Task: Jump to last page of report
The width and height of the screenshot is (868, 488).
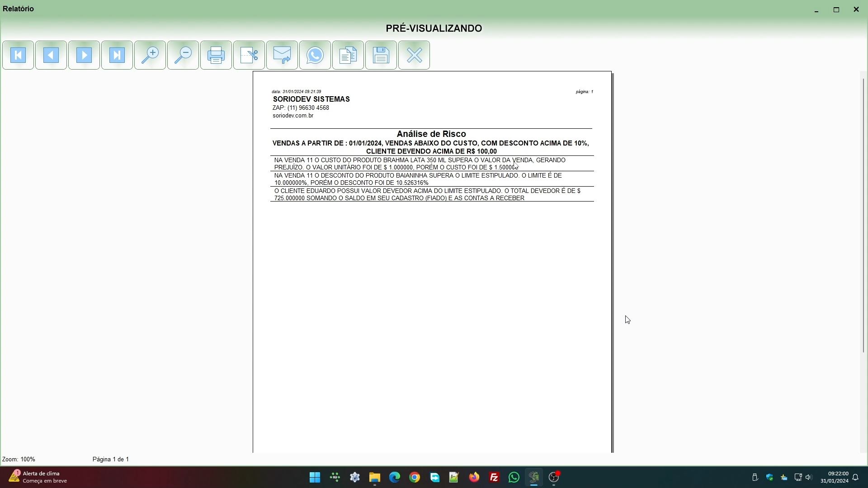Action: [117, 55]
